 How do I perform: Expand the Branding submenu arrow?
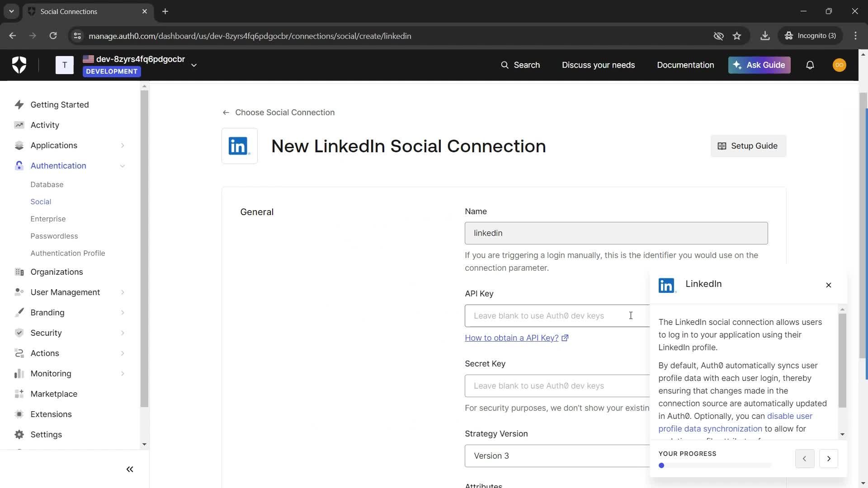click(x=123, y=313)
